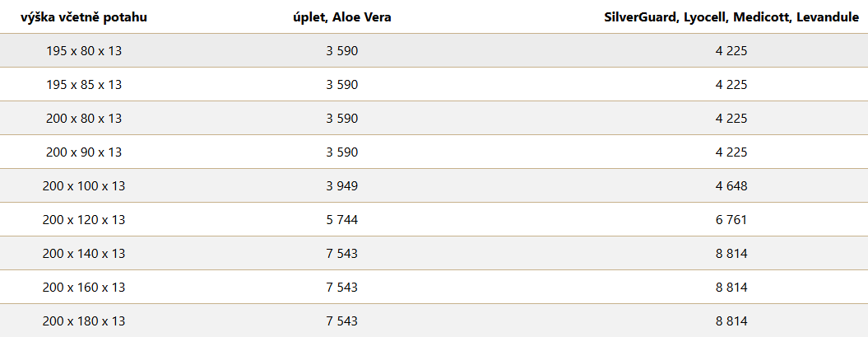Click the 3 949 price value
The width and height of the screenshot is (868, 337).
(x=342, y=186)
